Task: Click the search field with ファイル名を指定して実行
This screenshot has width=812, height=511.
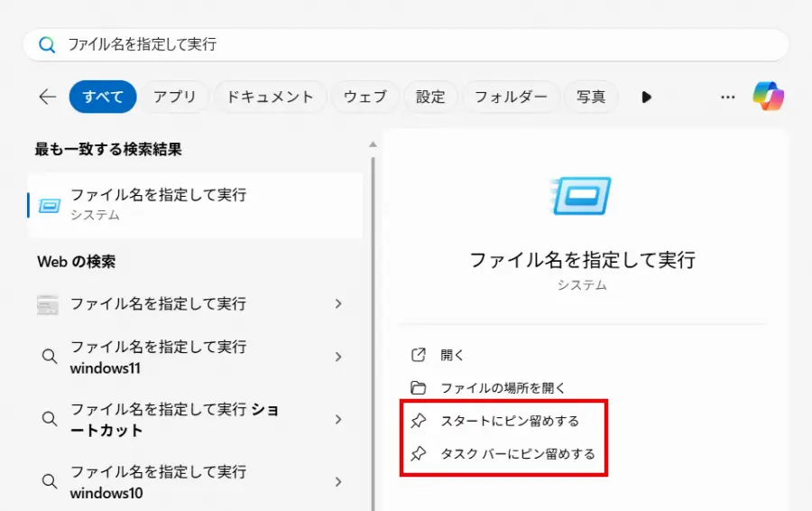Action: 406,44
